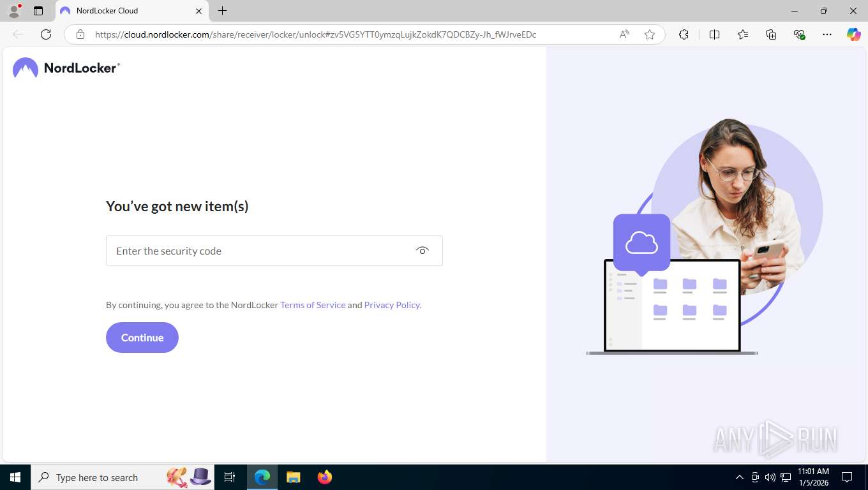Screen dimensions: 868x490
Task: Add this page to favorites star
Action: (650, 34)
